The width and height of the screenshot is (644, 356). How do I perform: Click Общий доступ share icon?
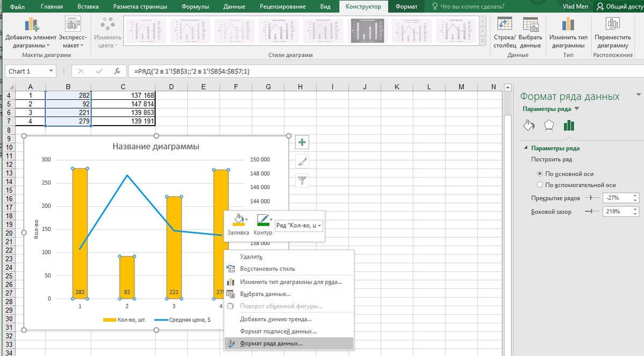620,6
